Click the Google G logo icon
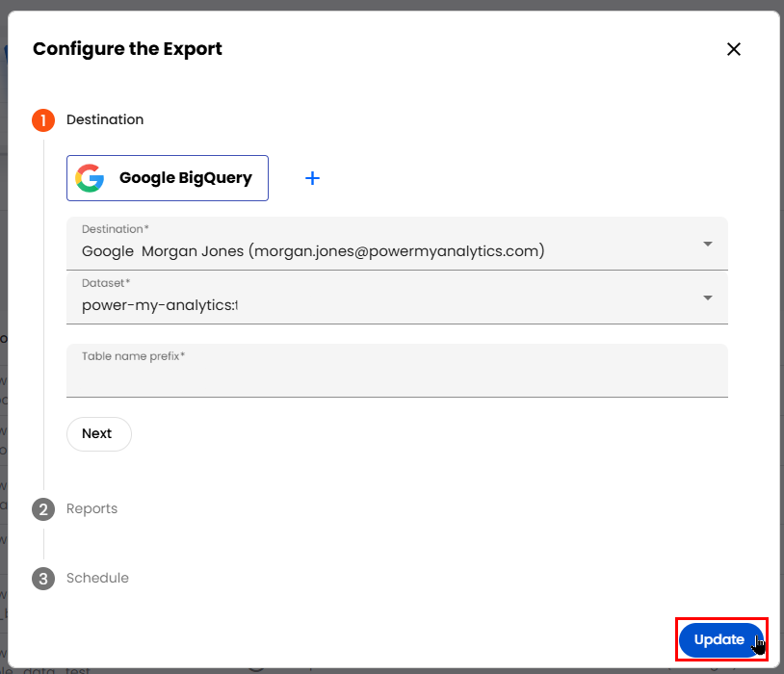Image resolution: width=784 pixels, height=674 pixels. click(x=91, y=178)
